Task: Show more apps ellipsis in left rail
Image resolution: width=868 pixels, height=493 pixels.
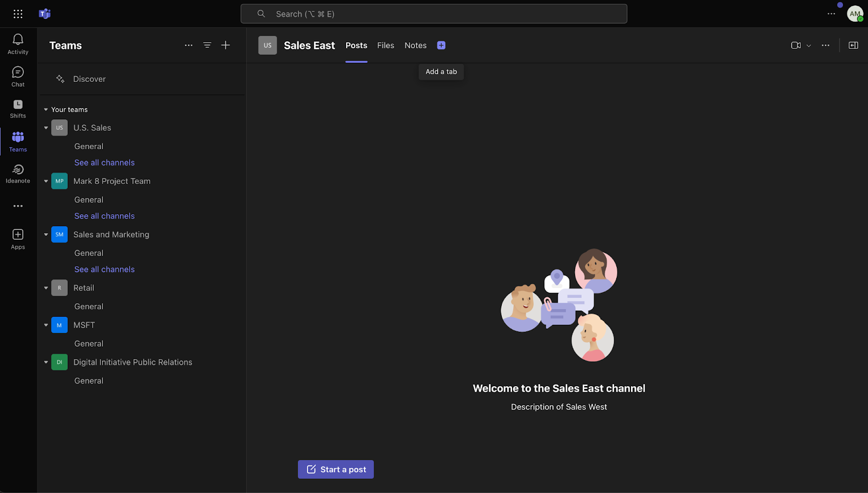Action: click(x=18, y=206)
